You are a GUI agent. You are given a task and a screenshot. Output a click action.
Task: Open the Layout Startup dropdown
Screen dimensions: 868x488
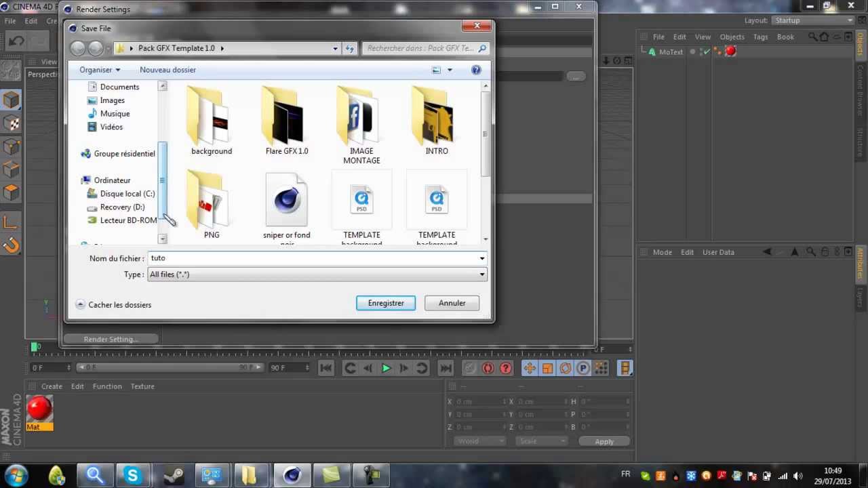[812, 20]
